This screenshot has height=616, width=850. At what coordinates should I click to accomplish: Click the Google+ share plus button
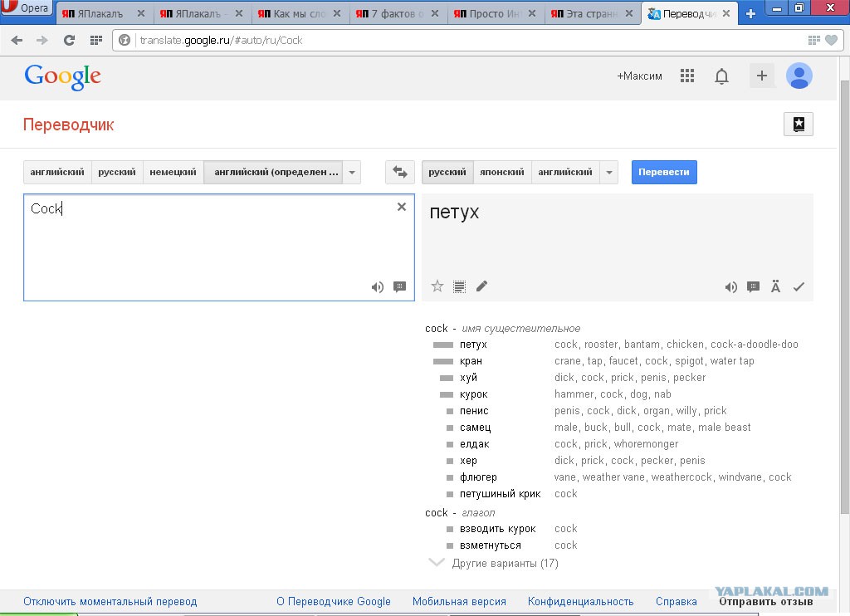tap(762, 76)
